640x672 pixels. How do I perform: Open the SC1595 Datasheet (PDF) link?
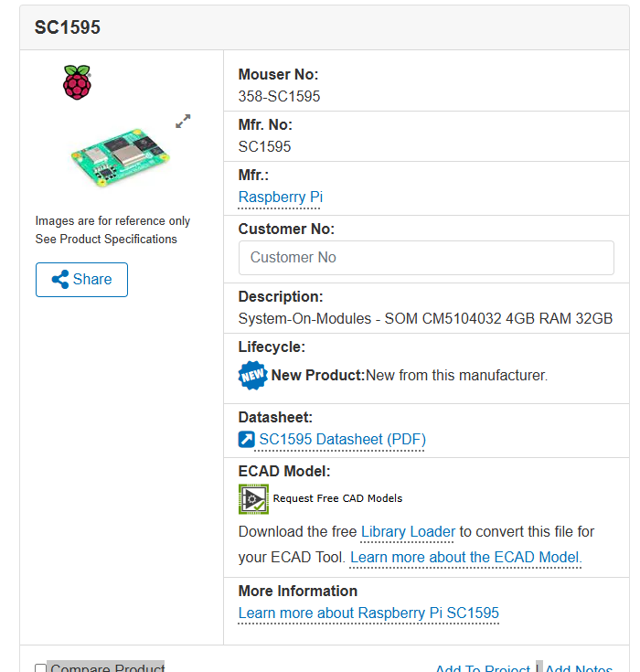[x=342, y=440]
